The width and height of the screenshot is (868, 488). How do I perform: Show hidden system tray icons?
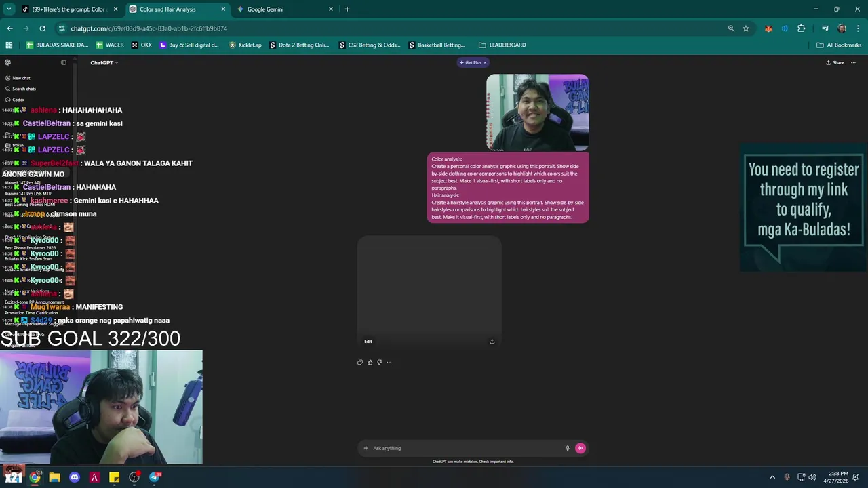pyautogui.click(x=772, y=477)
